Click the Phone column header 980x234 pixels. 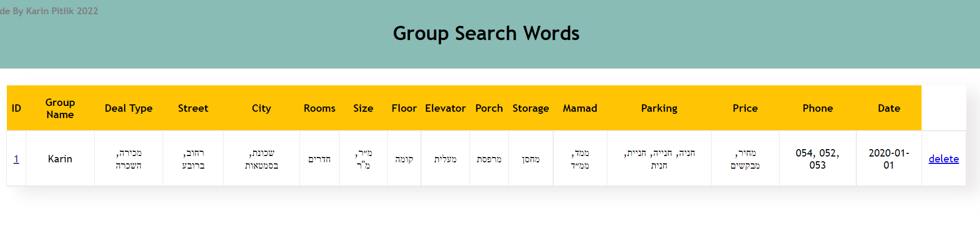818,108
